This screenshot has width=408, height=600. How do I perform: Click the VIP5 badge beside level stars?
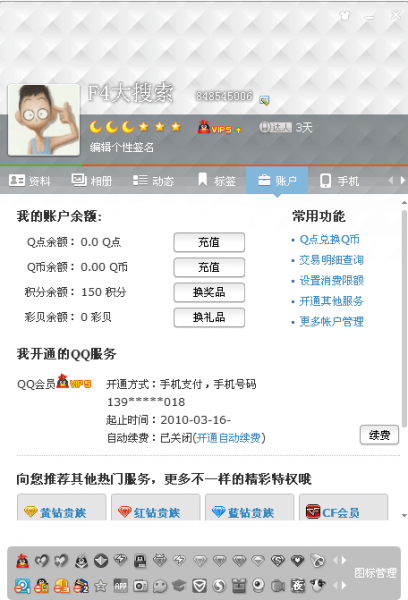219,127
